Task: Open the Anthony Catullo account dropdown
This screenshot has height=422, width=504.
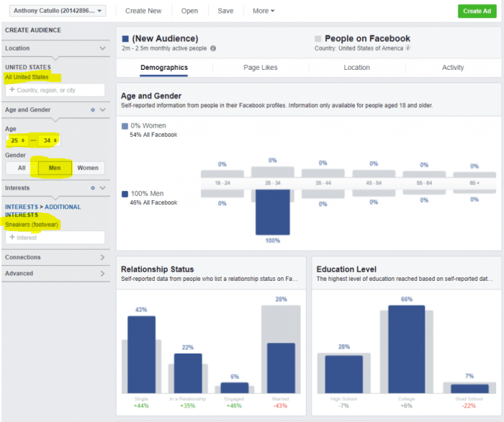Action: tap(58, 11)
